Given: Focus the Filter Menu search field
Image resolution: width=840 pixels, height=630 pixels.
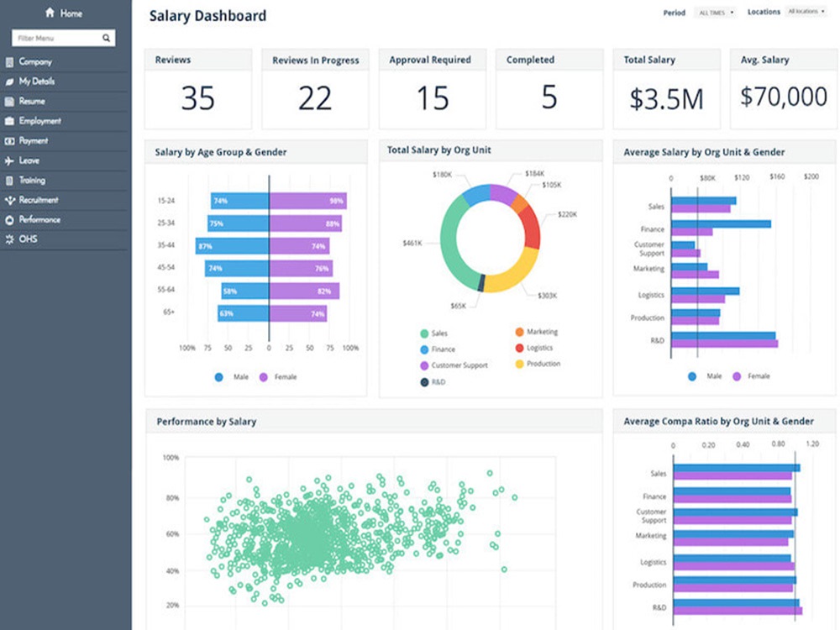Looking at the screenshot, I should [63, 38].
